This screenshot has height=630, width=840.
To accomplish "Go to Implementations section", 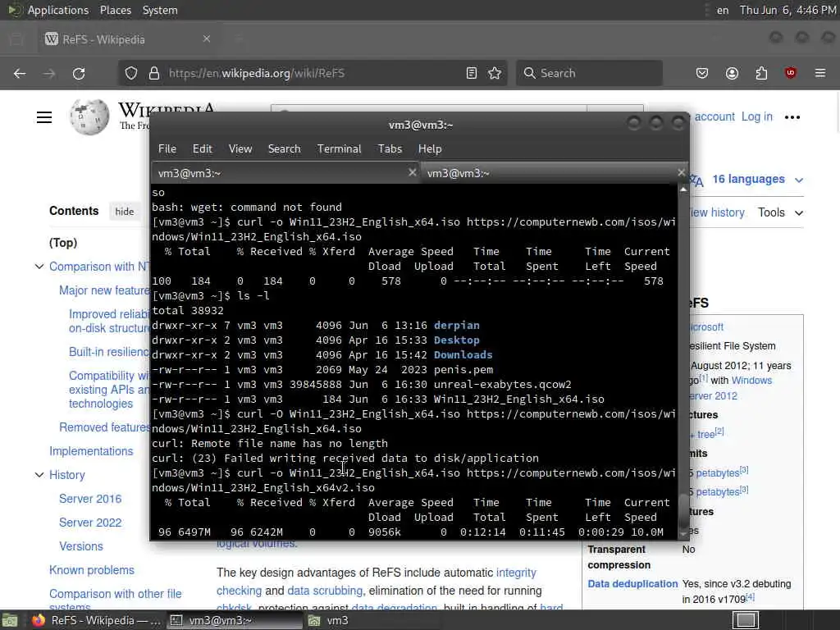I will pyautogui.click(x=91, y=451).
